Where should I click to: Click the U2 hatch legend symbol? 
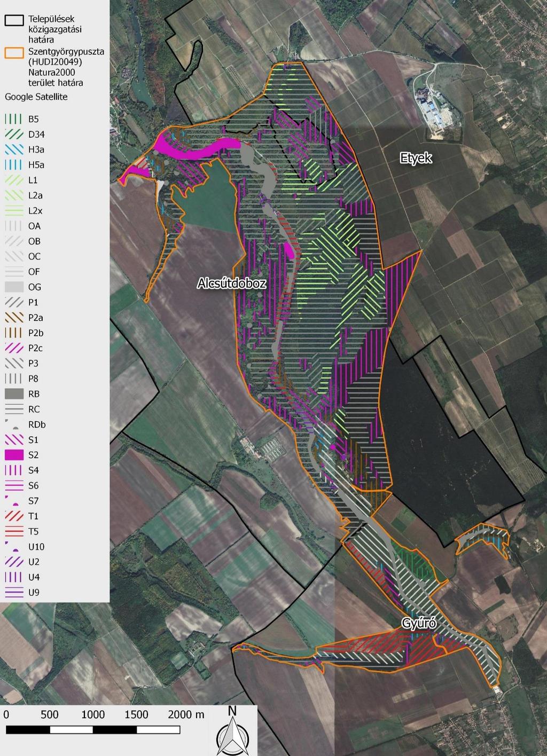[14, 562]
